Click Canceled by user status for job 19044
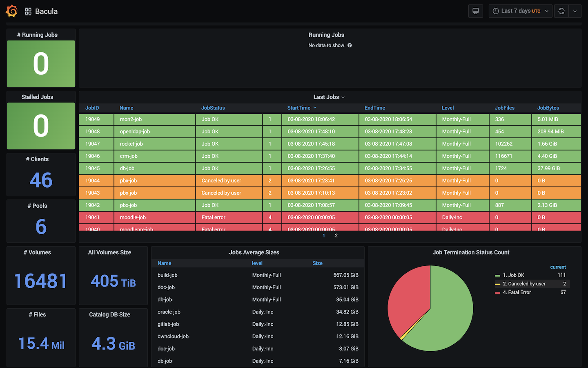Image resolution: width=588 pixels, height=368 pixels. click(229, 181)
